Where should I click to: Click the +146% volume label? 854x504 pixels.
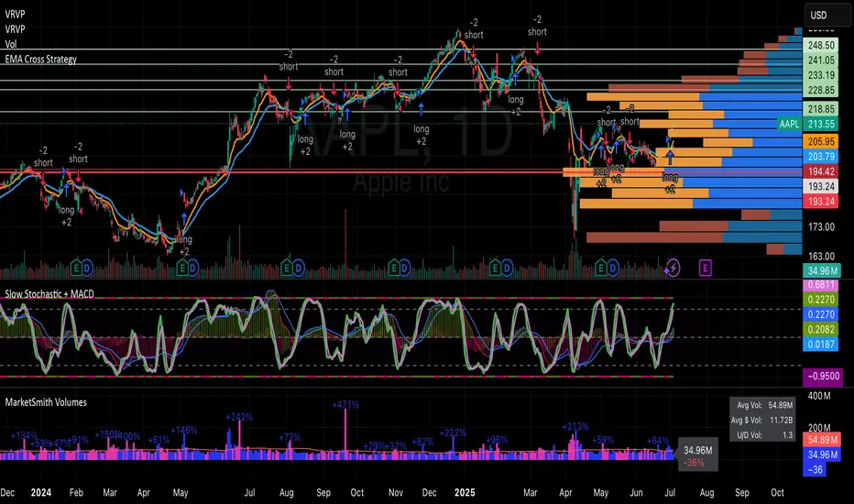[183, 431]
